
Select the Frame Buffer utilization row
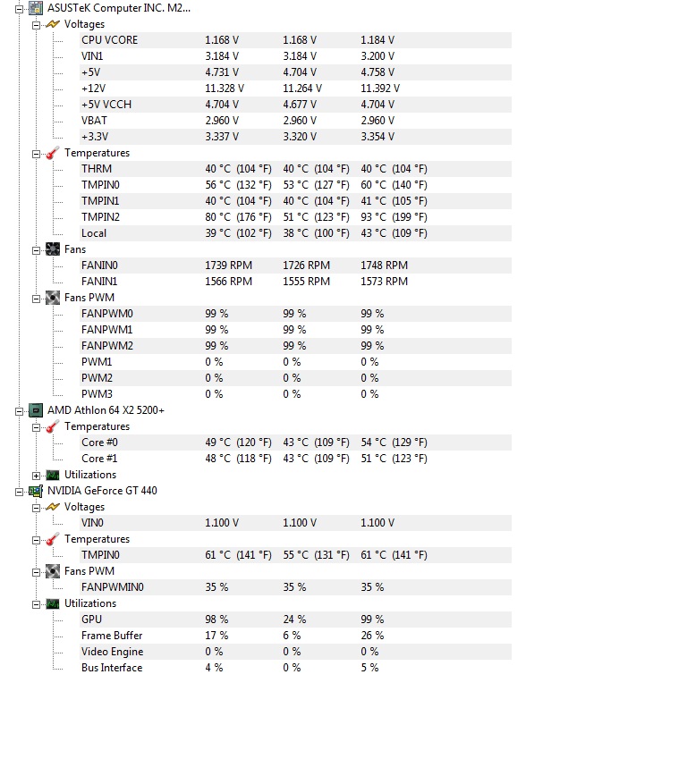(112, 636)
